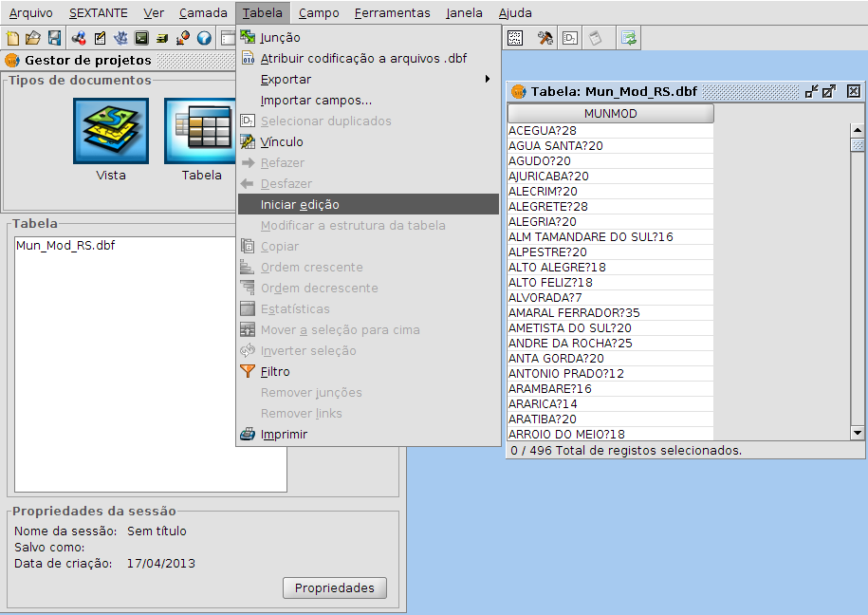
Task: Click the blue help question mark icon
Action: point(203,38)
